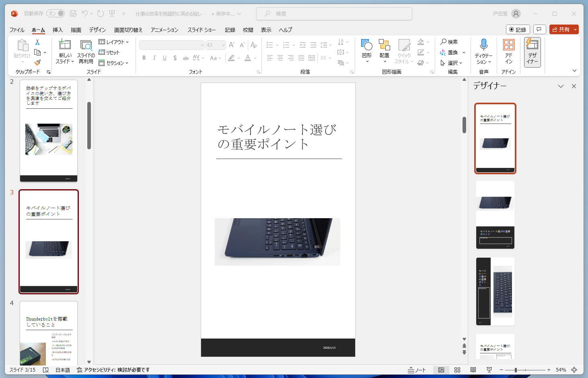588x378 pixels.
Task: Expand the Designer pane options chevron
Action: point(561,86)
